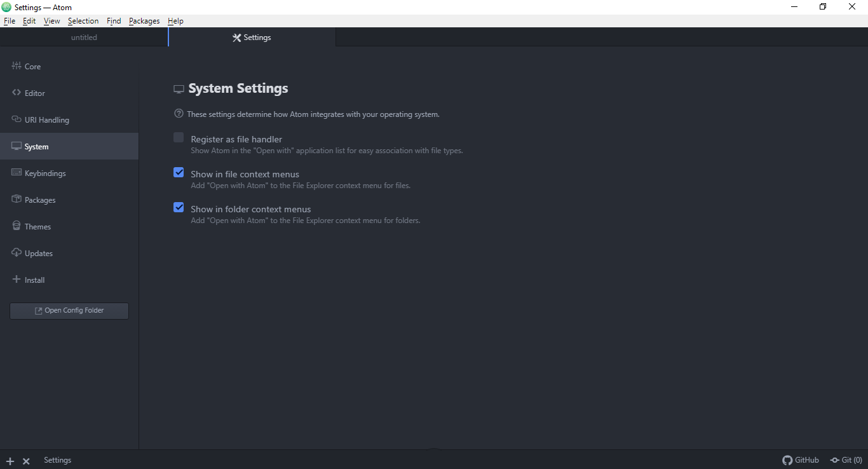868x469 pixels.
Task: Select the System settings entry
Action: 69,146
